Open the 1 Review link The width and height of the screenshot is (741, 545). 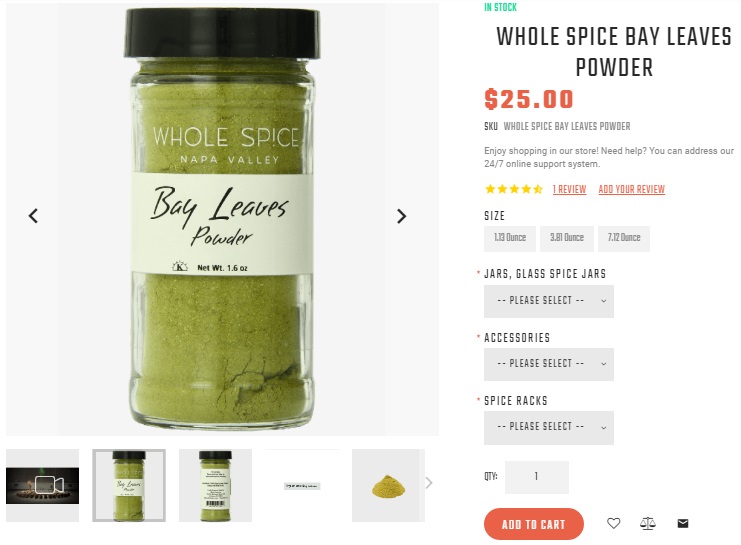[x=569, y=190]
